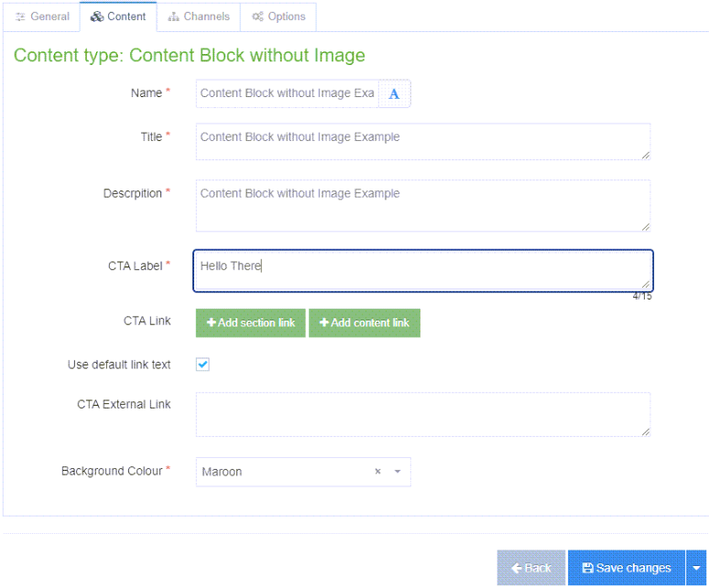Click the letter A icon beside Name field
The width and height of the screenshot is (709, 588).
pyautogui.click(x=394, y=93)
